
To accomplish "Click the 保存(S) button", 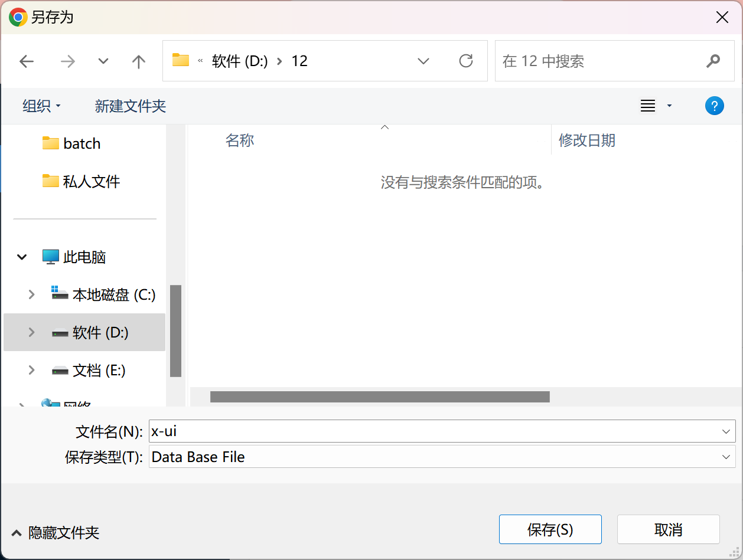I will [x=550, y=529].
